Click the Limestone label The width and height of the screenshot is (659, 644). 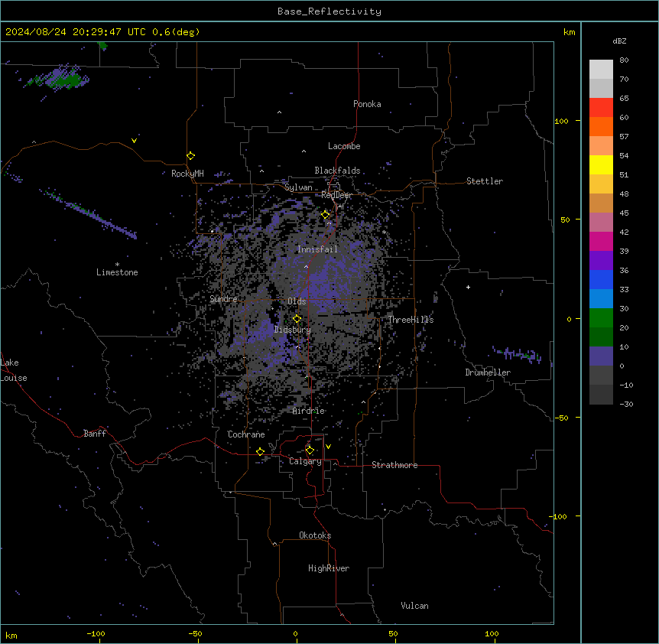point(117,272)
